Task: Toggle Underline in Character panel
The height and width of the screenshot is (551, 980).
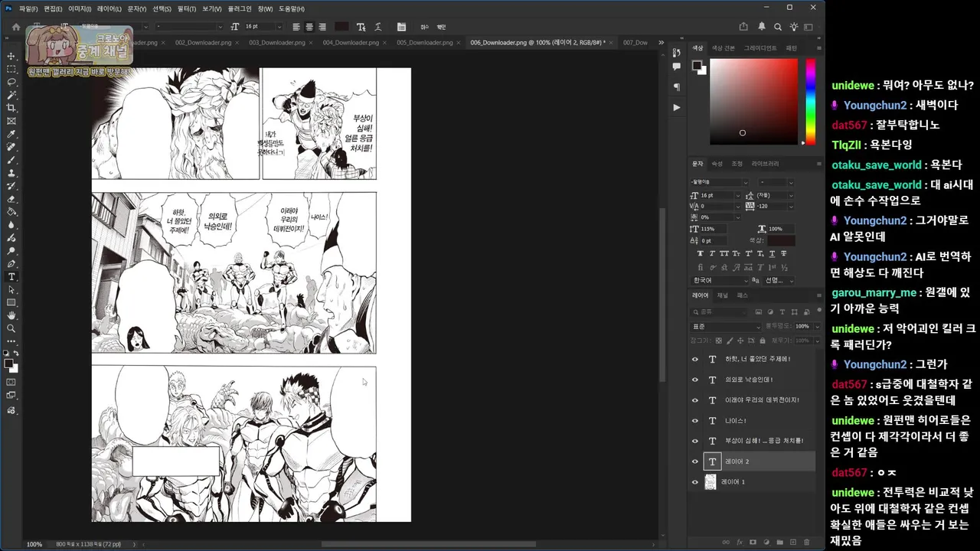Action: (x=772, y=253)
